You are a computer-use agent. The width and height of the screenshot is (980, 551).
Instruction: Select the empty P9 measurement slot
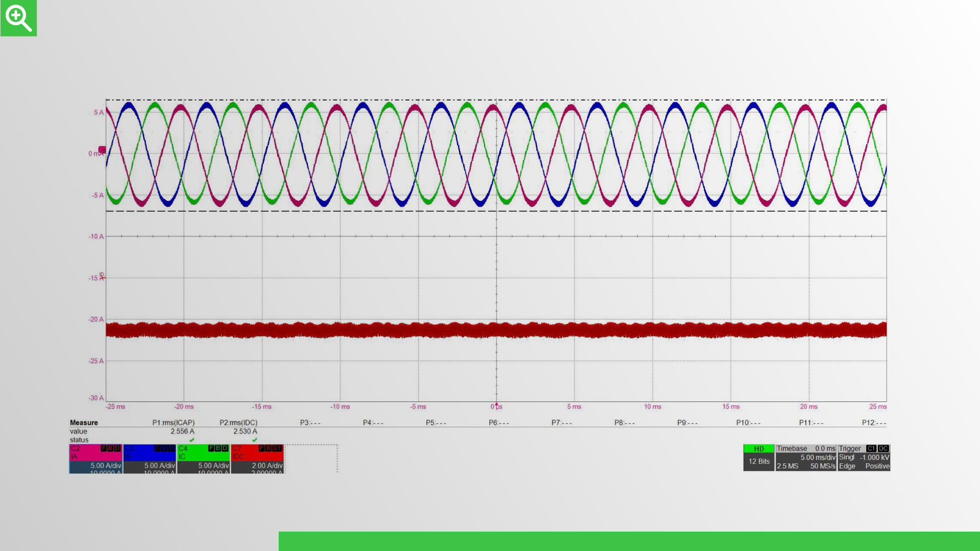687,422
